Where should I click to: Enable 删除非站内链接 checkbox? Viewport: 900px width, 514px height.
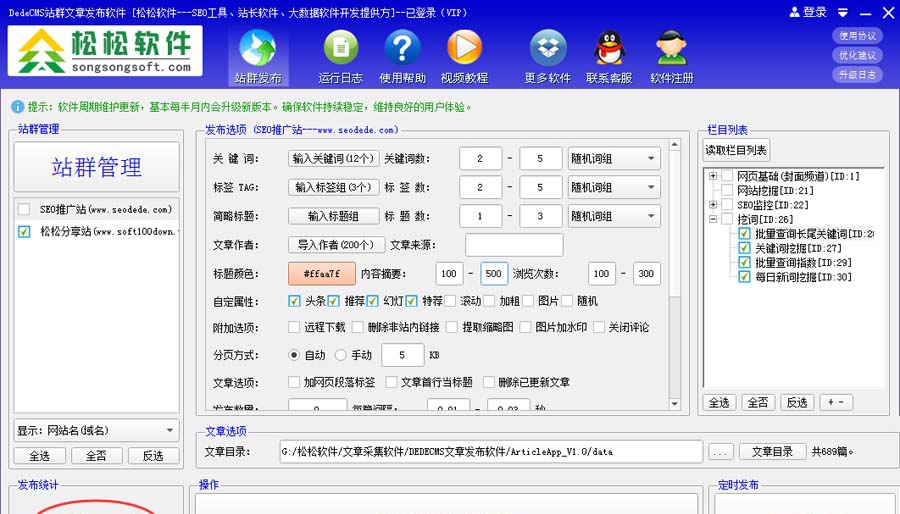358,328
